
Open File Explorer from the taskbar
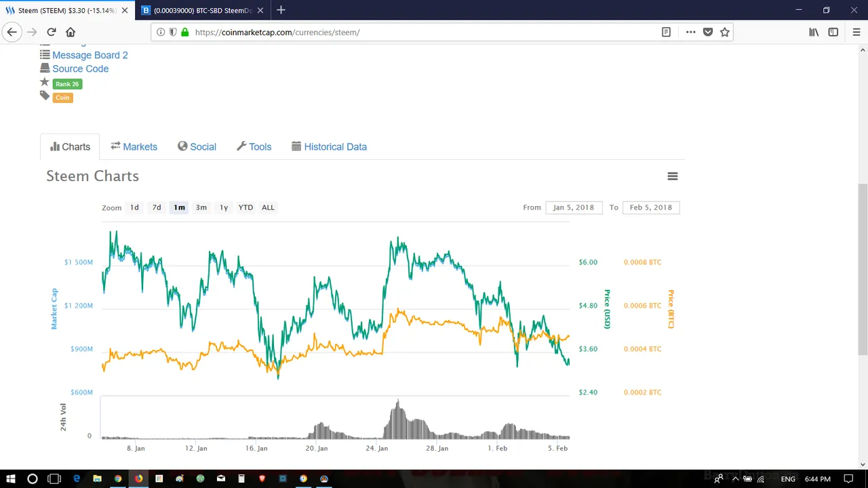click(97, 479)
